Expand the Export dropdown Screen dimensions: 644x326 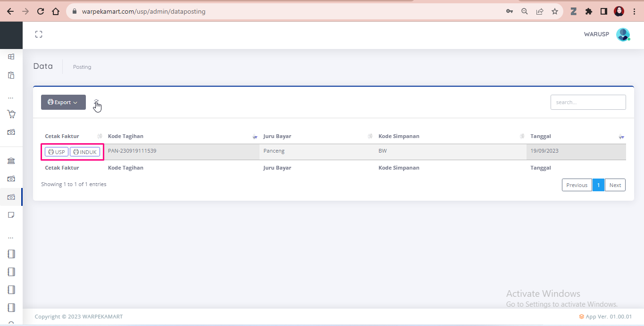[x=63, y=102]
